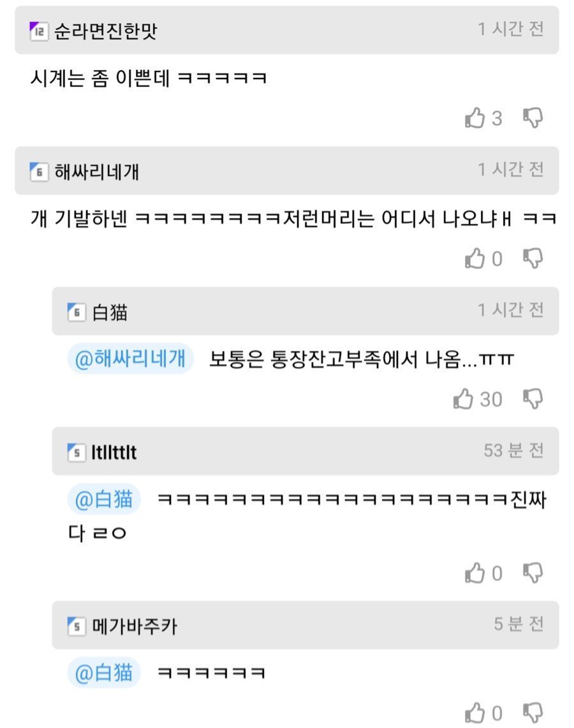574x728 pixels.
Task: Thumbs up the ltllttlt reply
Action: tap(475, 574)
